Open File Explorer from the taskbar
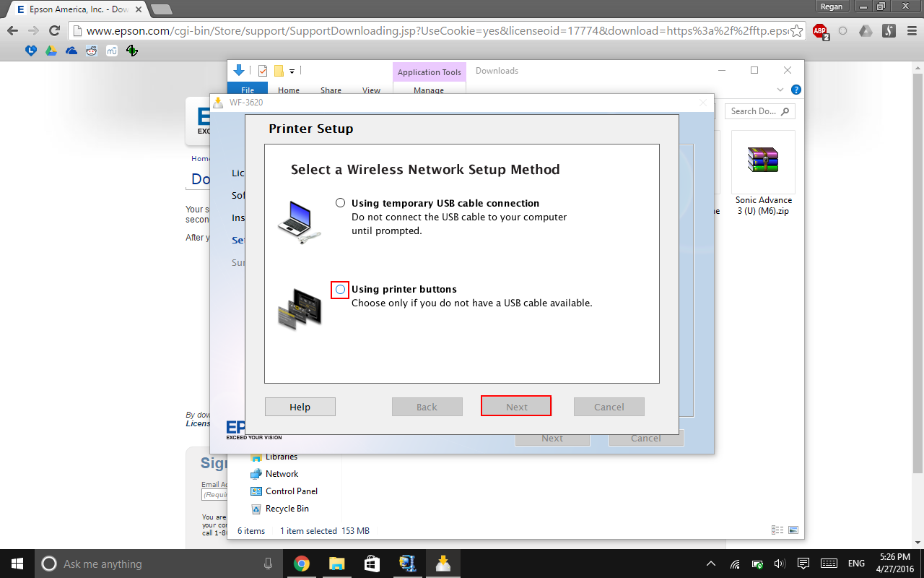The height and width of the screenshot is (578, 924). (x=336, y=564)
